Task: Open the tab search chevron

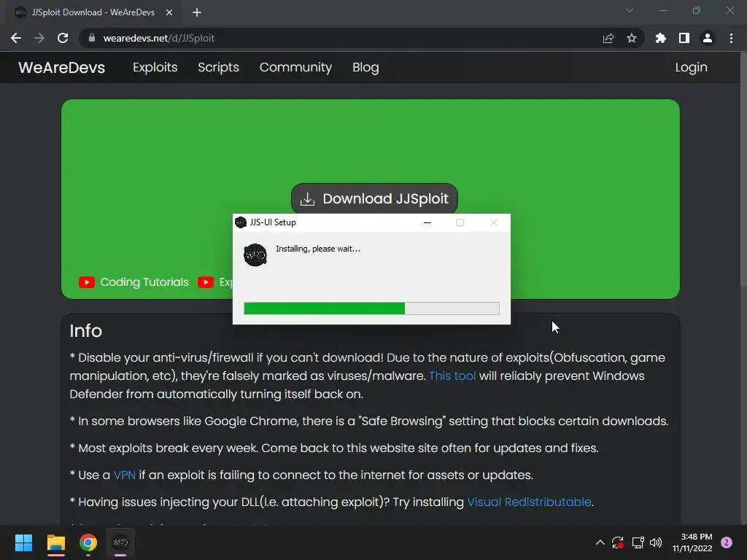Action: point(630,10)
